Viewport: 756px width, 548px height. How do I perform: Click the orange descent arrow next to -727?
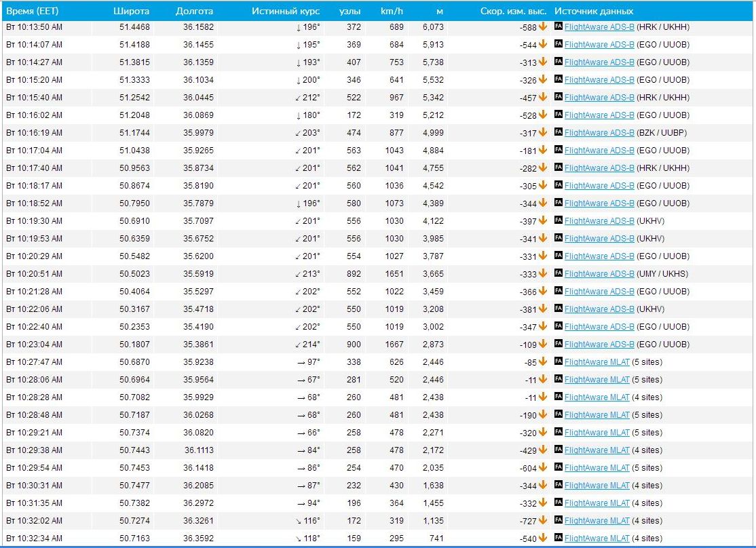[x=543, y=520]
